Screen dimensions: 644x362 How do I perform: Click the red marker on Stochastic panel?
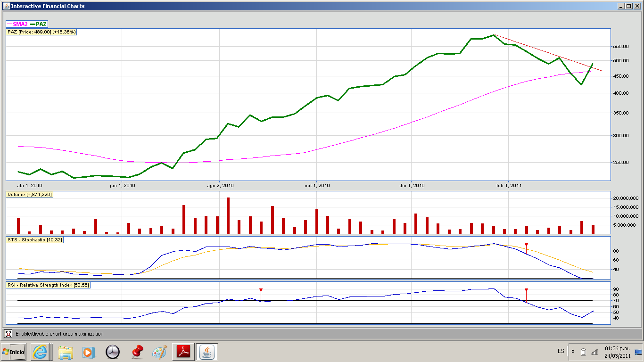click(x=527, y=246)
